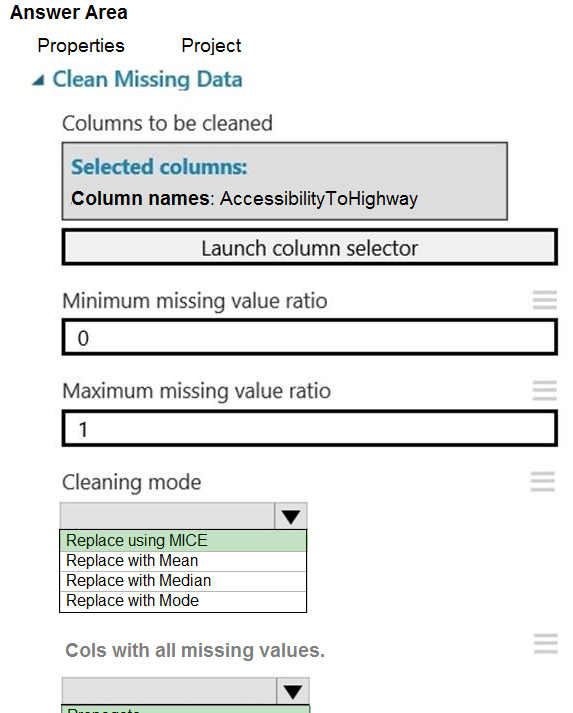The height and width of the screenshot is (713, 573).
Task: Open the Properties tab
Action: coord(81,45)
